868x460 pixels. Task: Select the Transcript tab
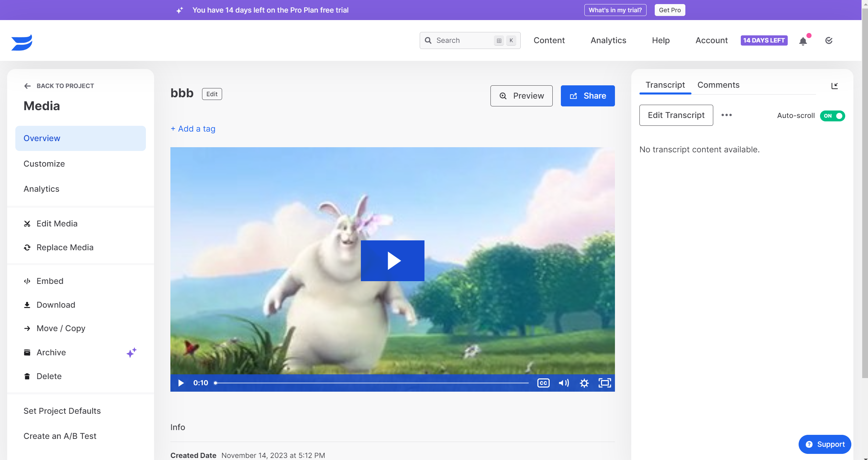point(665,85)
